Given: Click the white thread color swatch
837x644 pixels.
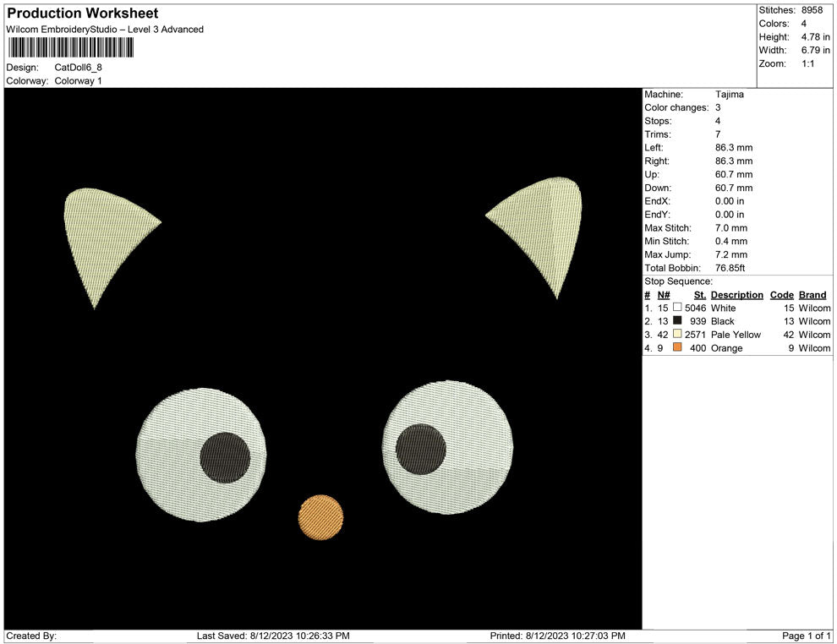Looking at the screenshot, I should 677,308.
